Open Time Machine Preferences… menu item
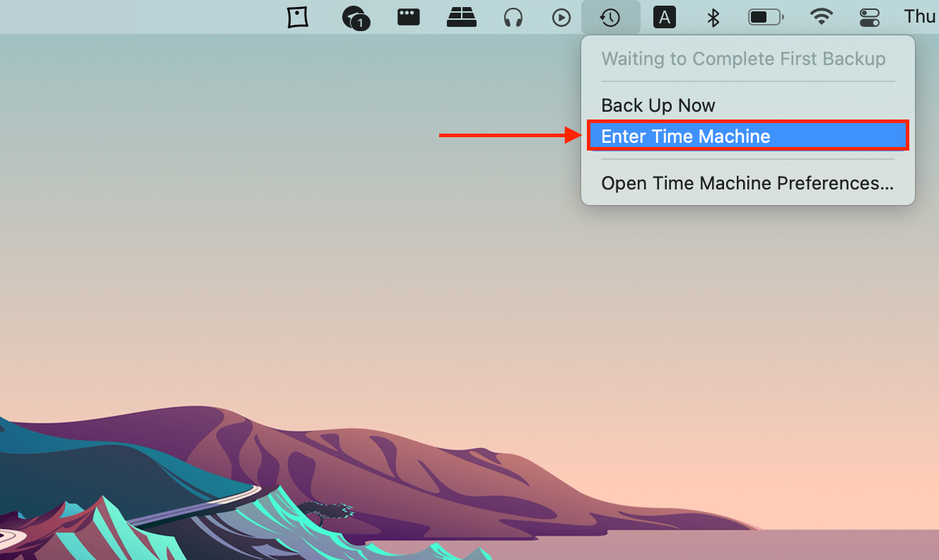Screen dimensions: 939x560 pyautogui.click(x=748, y=183)
